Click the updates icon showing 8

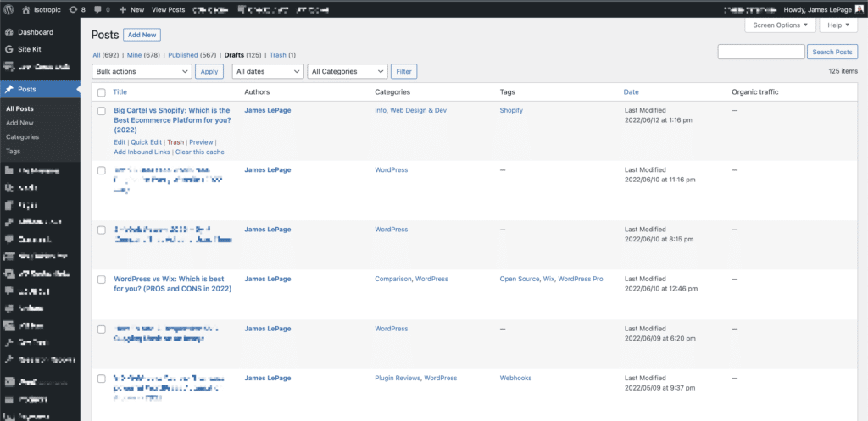click(x=73, y=9)
